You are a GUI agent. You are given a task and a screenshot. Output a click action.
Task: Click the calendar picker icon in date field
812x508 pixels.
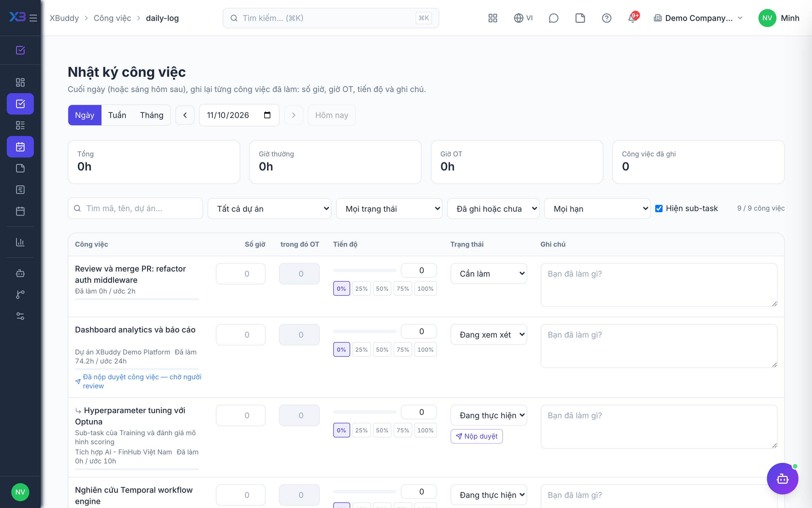pos(267,115)
